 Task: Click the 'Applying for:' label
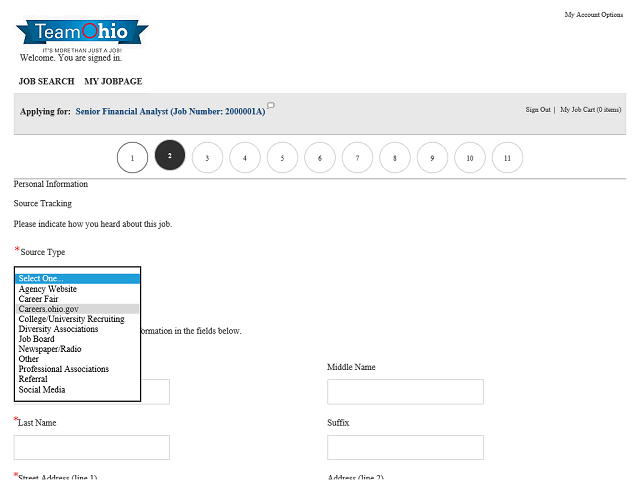[x=45, y=111]
